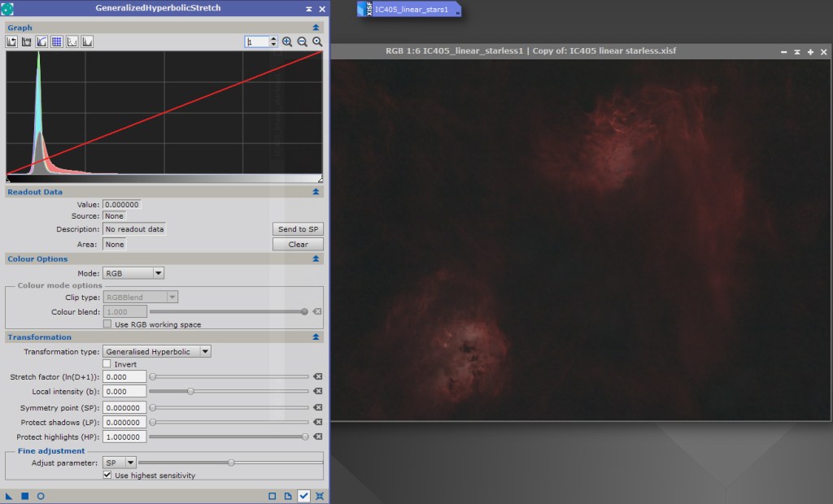Select the IC405_linear_stars1 image tab
The width and height of the screenshot is (833, 504).
409,9
